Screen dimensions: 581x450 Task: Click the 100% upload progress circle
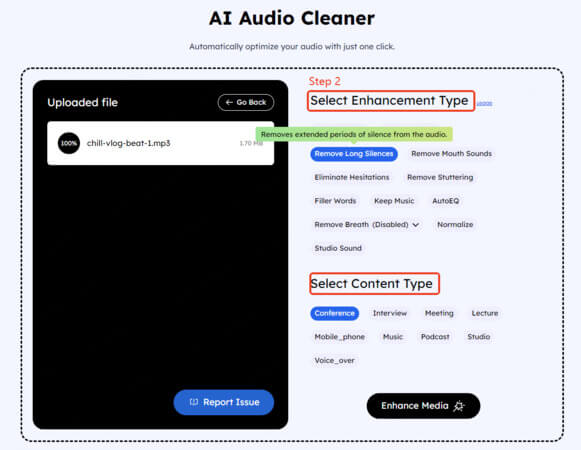69,143
